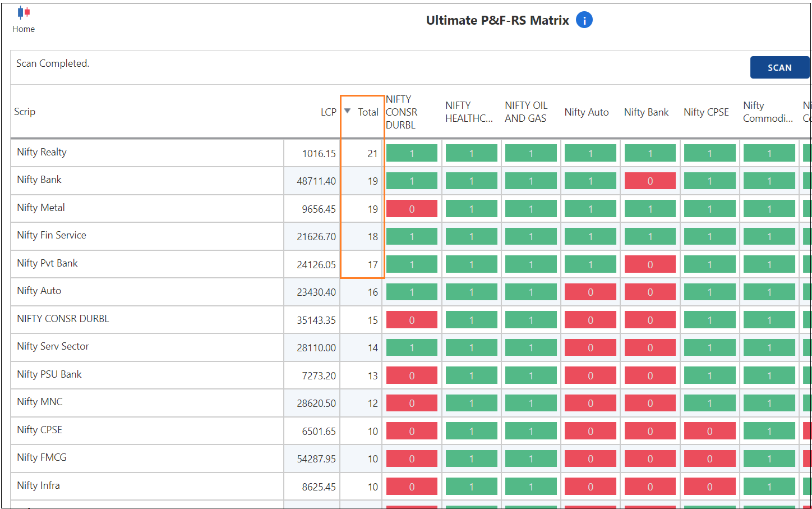Sort by Scrip column header
This screenshot has width=812, height=509.
pos(25,112)
